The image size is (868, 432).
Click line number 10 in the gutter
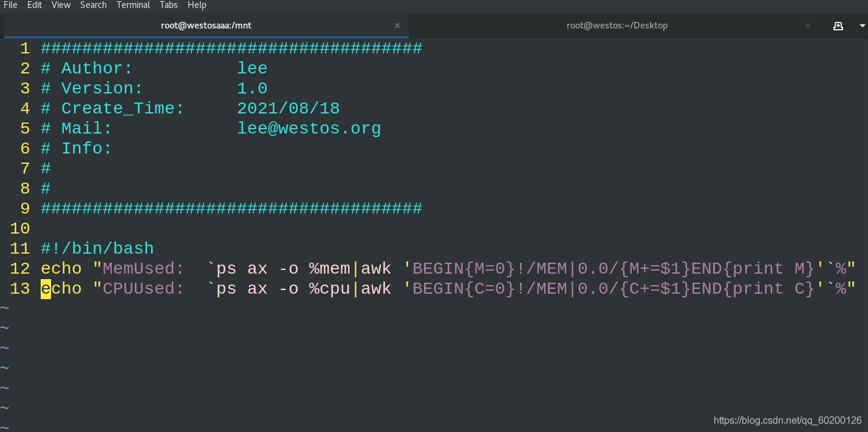[x=20, y=228]
